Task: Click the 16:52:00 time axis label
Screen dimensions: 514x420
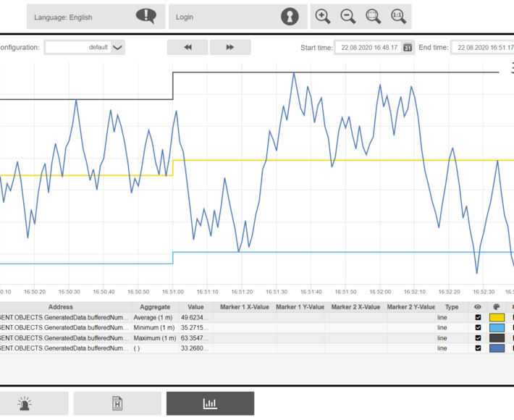Action: pyautogui.click(x=380, y=292)
